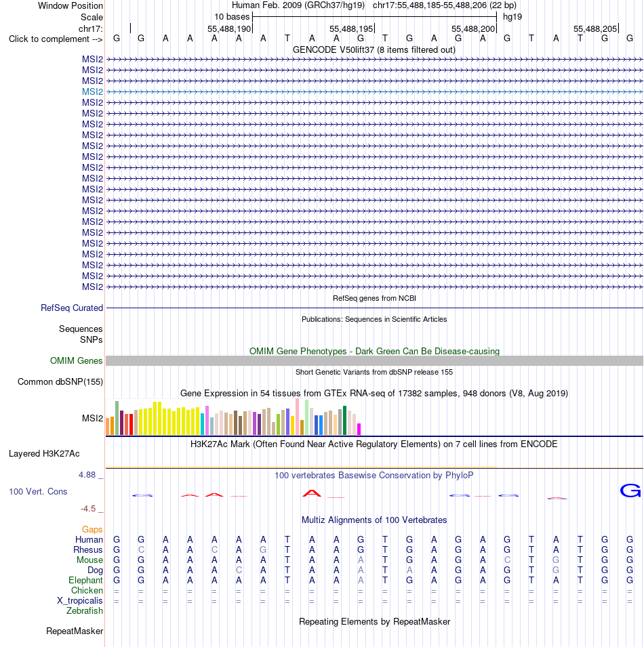The image size is (644, 647).
Task: Click the magenta bar in the GTEx chart
Action: coord(359,429)
